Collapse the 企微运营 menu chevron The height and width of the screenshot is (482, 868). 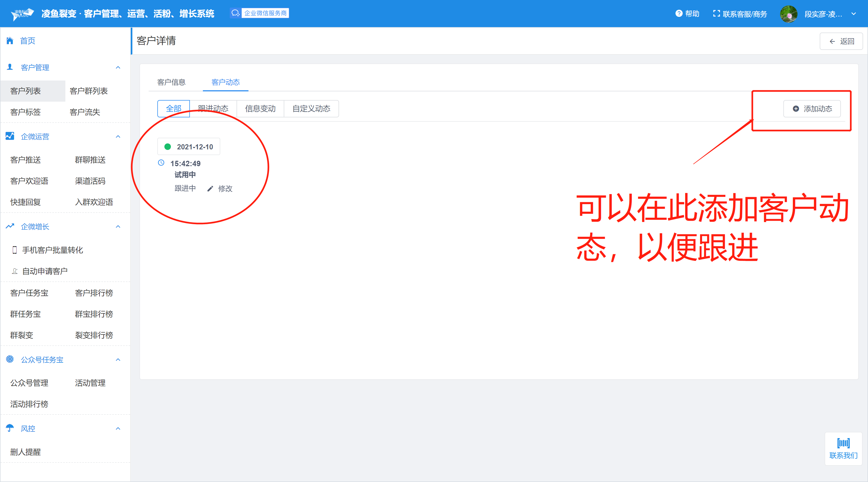point(118,136)
